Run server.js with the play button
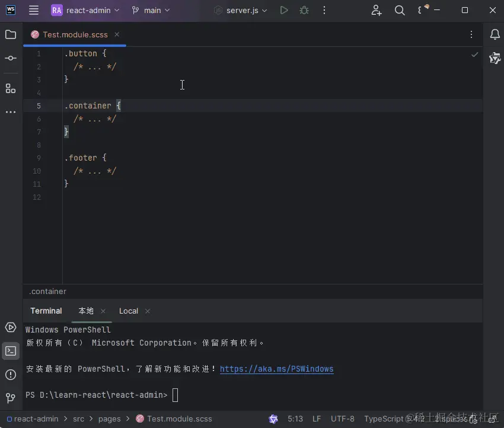The image size is (504, 428). (284, 10)
